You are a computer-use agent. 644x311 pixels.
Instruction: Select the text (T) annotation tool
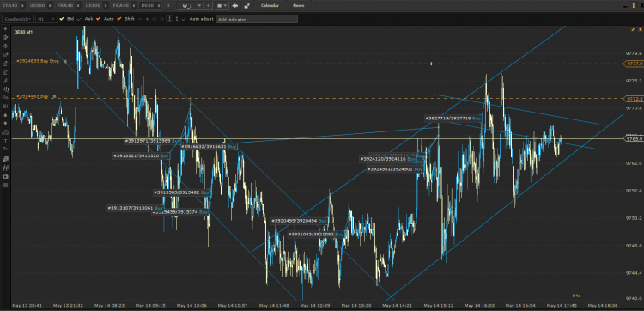point(5,141)
